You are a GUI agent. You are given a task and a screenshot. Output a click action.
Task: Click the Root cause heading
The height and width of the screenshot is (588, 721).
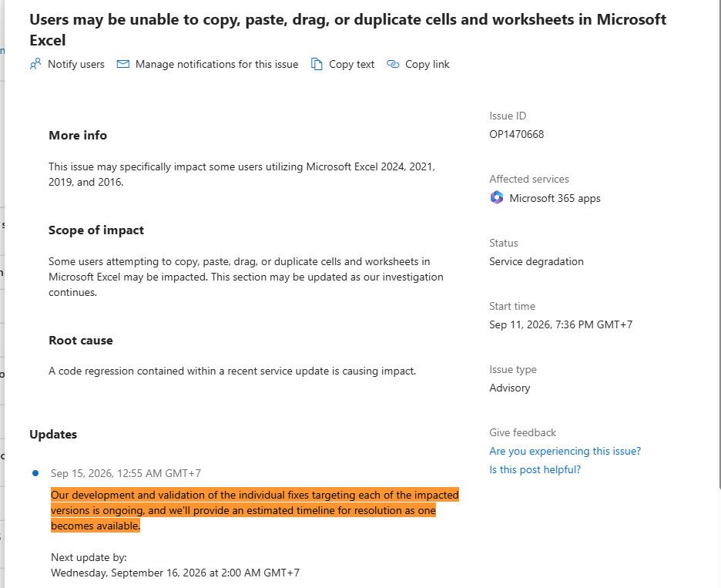click(81, 341)
